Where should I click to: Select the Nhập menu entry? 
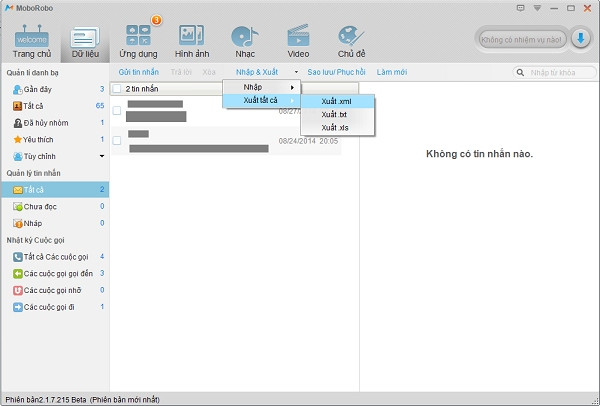[x=262, y=87]
